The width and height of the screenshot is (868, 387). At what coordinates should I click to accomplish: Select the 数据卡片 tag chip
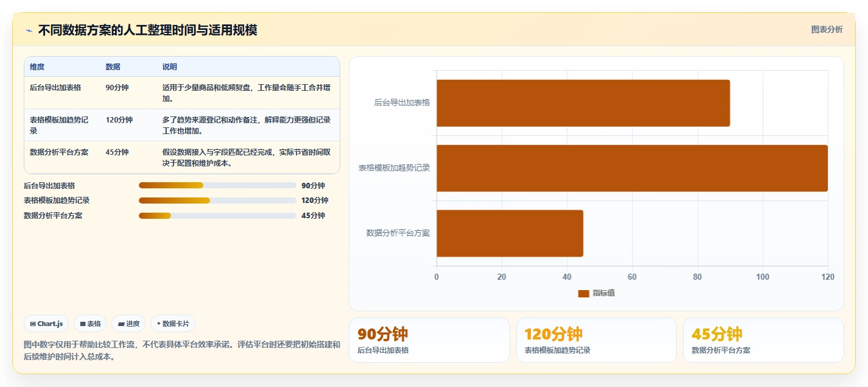(x=173, y=324)
